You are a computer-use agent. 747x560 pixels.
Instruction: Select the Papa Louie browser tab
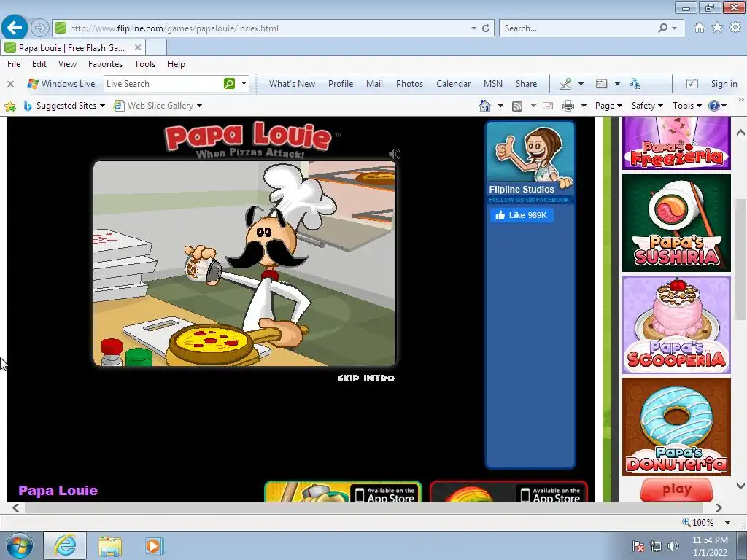coord(72,47)
